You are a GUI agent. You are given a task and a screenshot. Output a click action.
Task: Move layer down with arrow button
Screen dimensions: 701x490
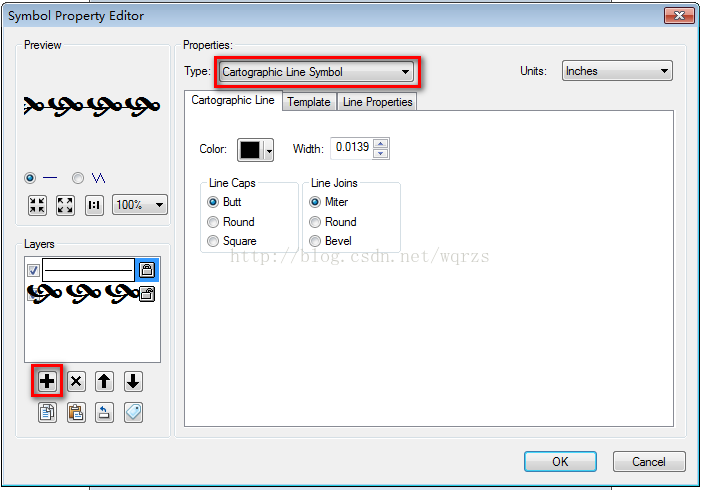[133, 382]
